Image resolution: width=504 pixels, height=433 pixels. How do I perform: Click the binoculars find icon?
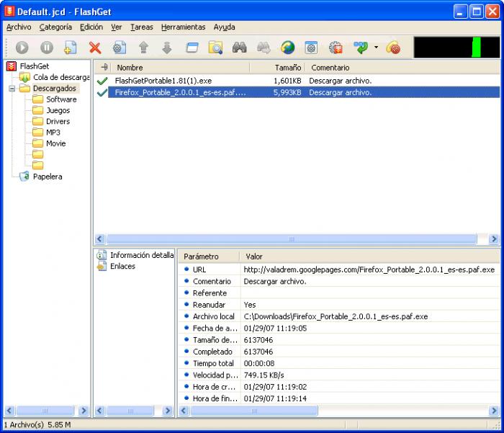click(240, 48)
